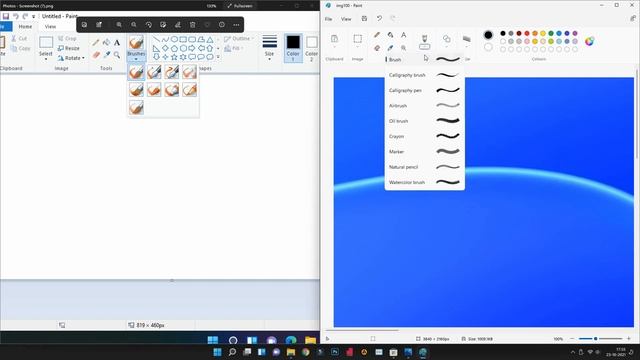Screen dimensions: 640x360
Task: Open the more options ellipsis in Photos toolbar
Action: pyautogui.click(x=236, y=25)
